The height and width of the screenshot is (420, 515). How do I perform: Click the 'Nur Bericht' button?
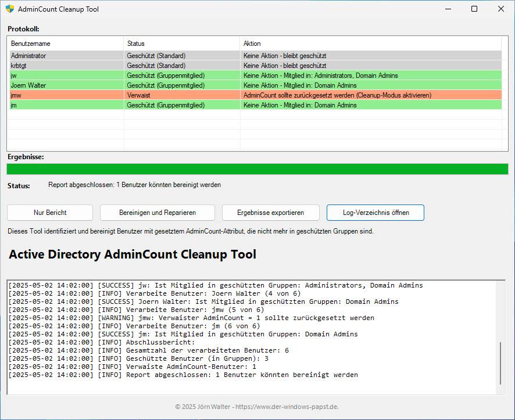(x=50, y=213)
